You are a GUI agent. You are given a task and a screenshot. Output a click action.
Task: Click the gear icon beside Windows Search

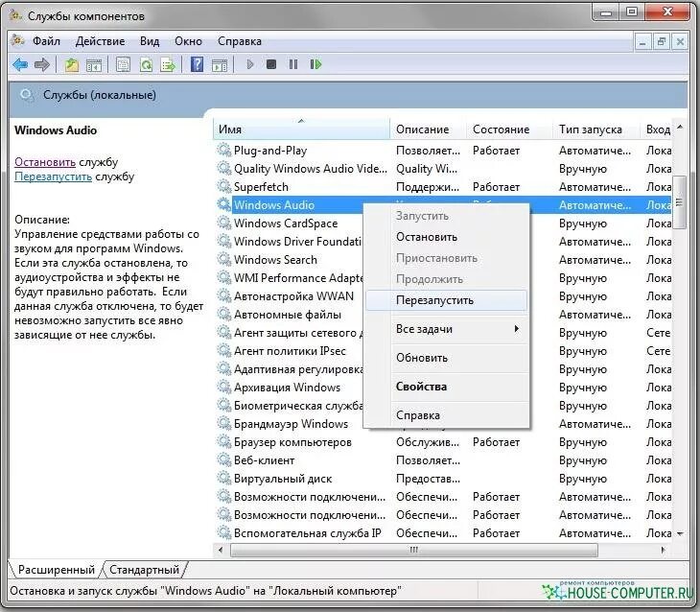(223, 259)
